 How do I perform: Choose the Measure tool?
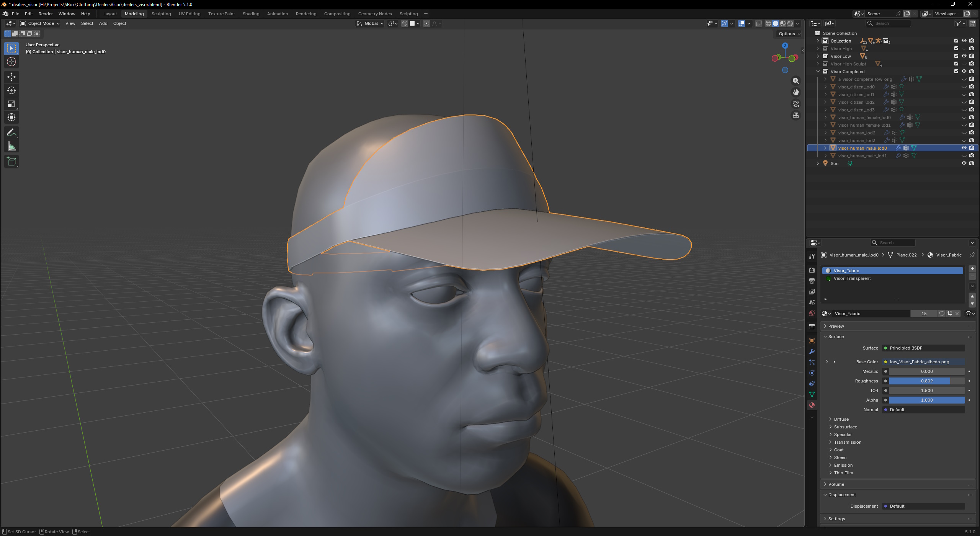tap(11, 147)
